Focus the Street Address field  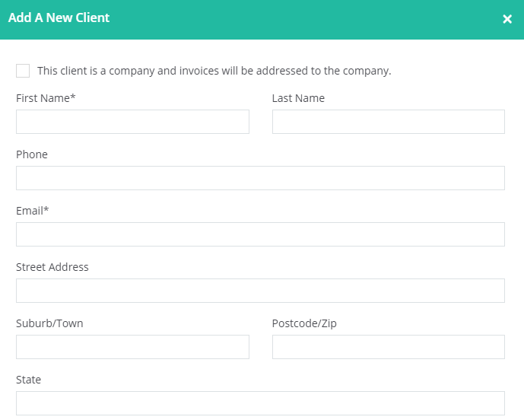click(260, 291)
